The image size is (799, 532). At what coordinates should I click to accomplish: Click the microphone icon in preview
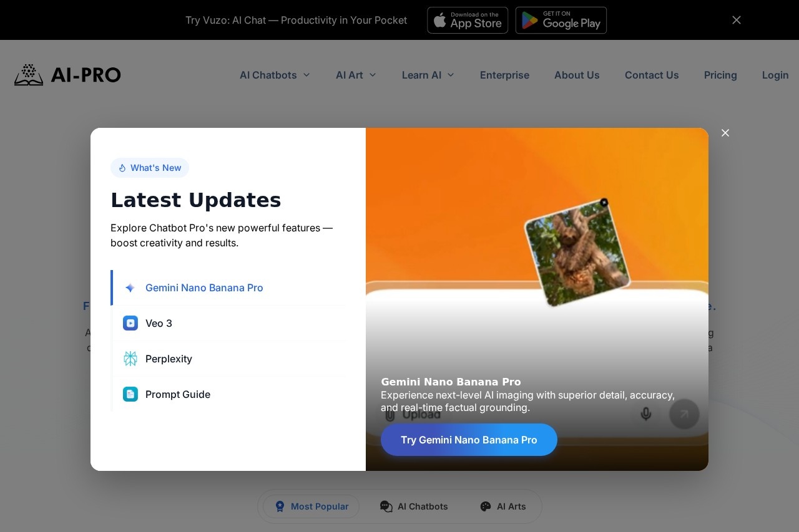(646, 414)
